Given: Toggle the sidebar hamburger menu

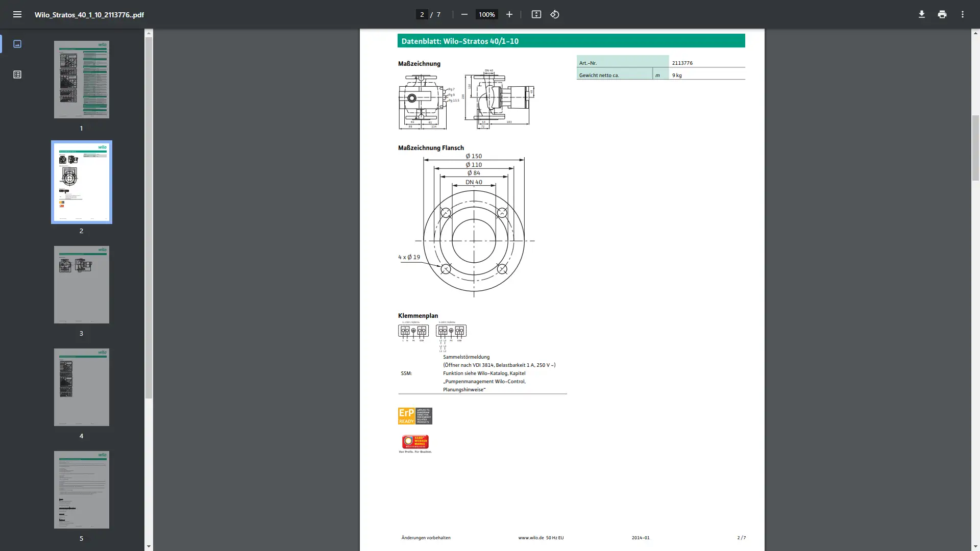Looking at the screenshot, I should [x=17, y=14].
